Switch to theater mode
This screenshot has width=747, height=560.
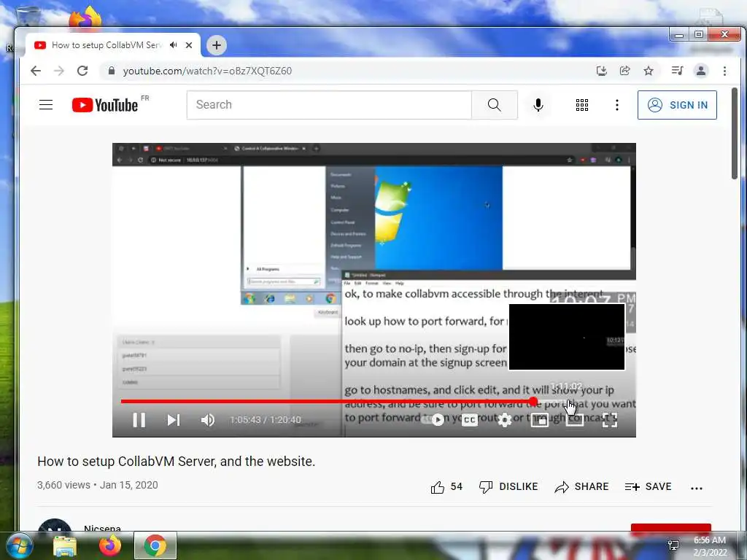click(x=575, y=419)
